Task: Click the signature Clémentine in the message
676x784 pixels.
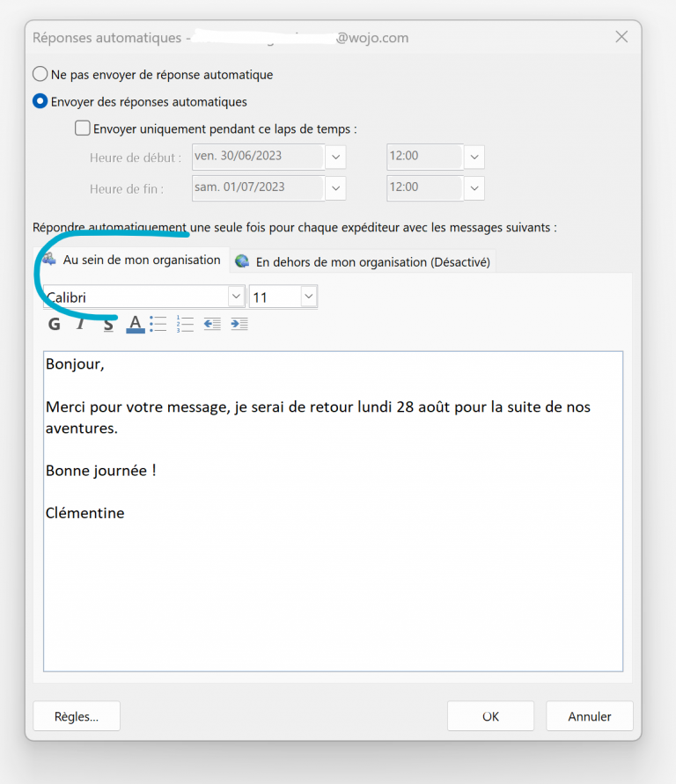Action: pyautogui.click(x=85, y=513)
